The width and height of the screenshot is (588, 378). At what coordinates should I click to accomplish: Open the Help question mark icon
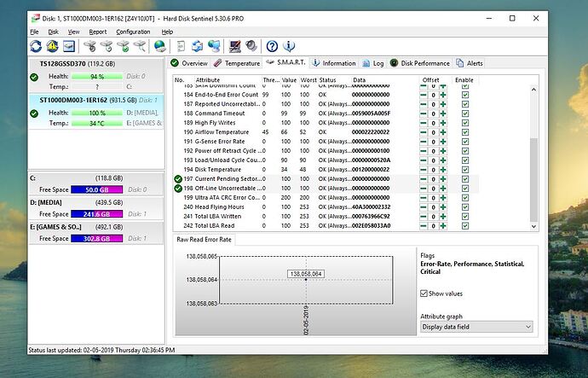(273, 46)
